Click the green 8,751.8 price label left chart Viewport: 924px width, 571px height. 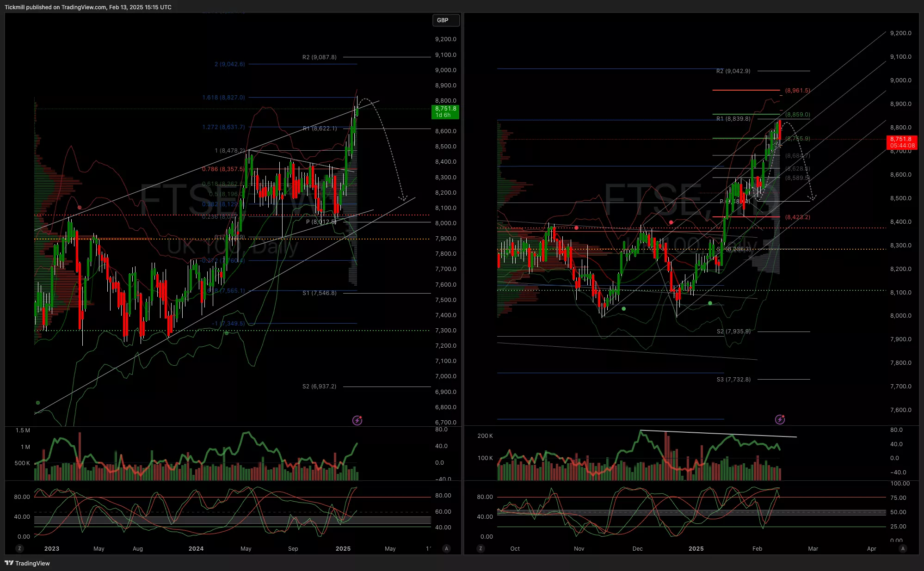click(445, 111)
